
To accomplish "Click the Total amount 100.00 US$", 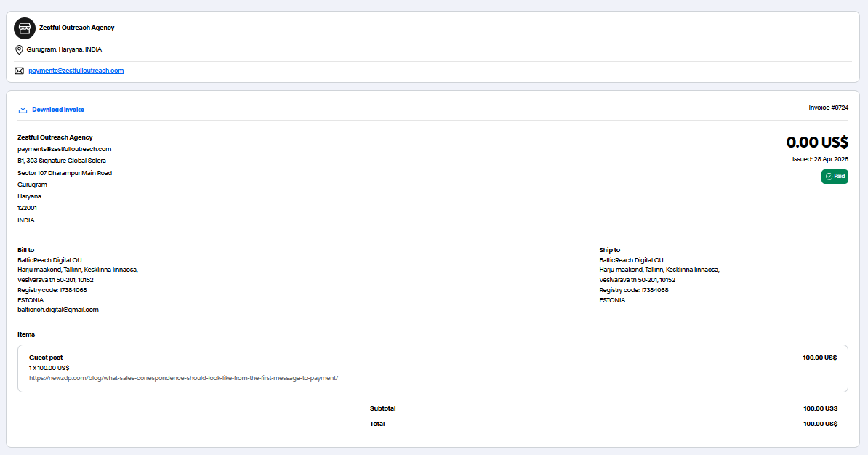I will tap(821, 424).
